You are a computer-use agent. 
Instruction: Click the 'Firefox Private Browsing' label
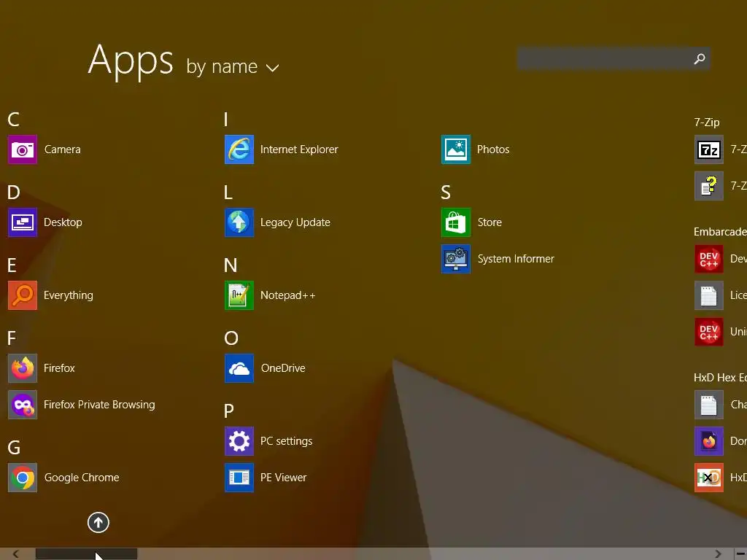99,405
